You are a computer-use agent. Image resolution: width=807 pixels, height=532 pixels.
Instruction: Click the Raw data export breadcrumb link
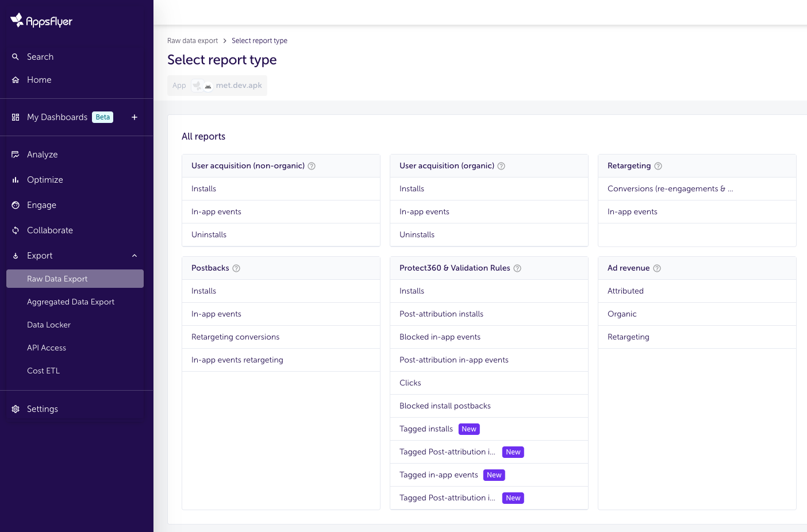[193, 40]
